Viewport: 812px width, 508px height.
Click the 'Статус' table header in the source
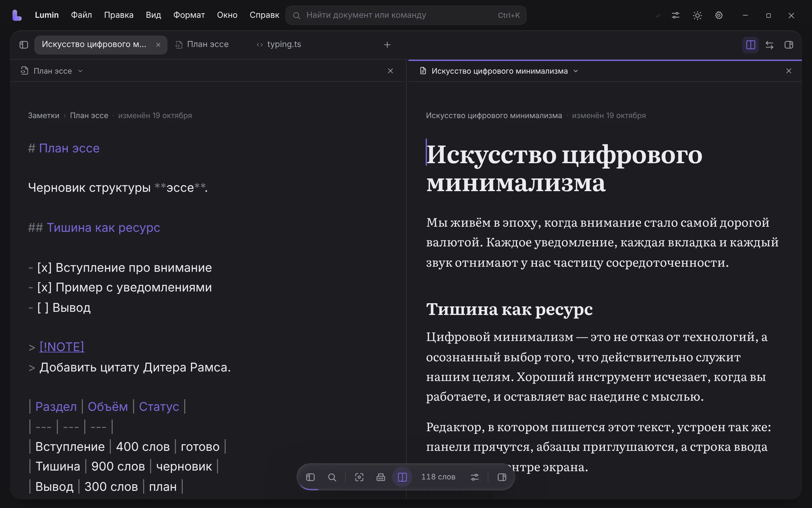(x=159, y=406)
